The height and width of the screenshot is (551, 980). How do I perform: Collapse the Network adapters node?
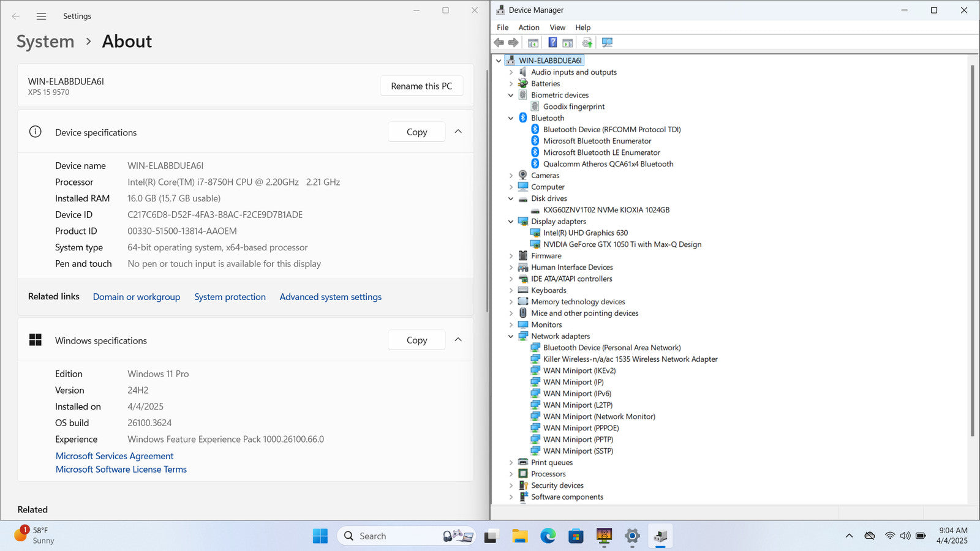(511, 336)
